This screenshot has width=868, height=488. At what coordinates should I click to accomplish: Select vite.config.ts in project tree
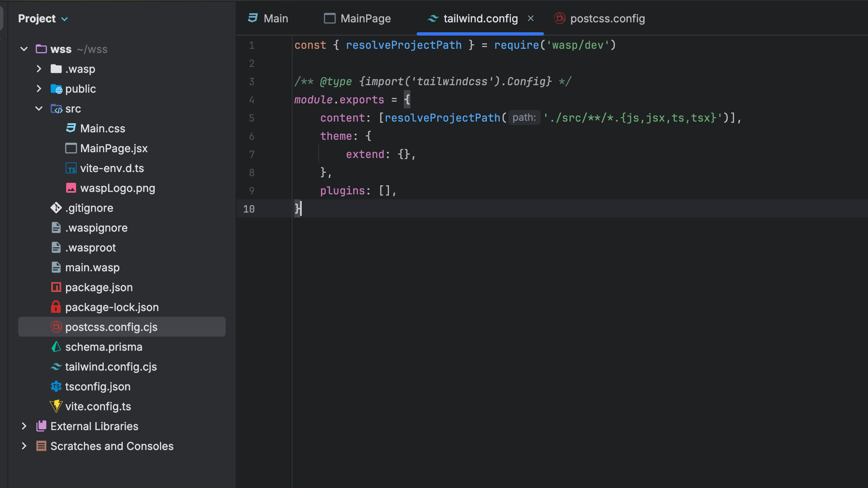(122, 407)
